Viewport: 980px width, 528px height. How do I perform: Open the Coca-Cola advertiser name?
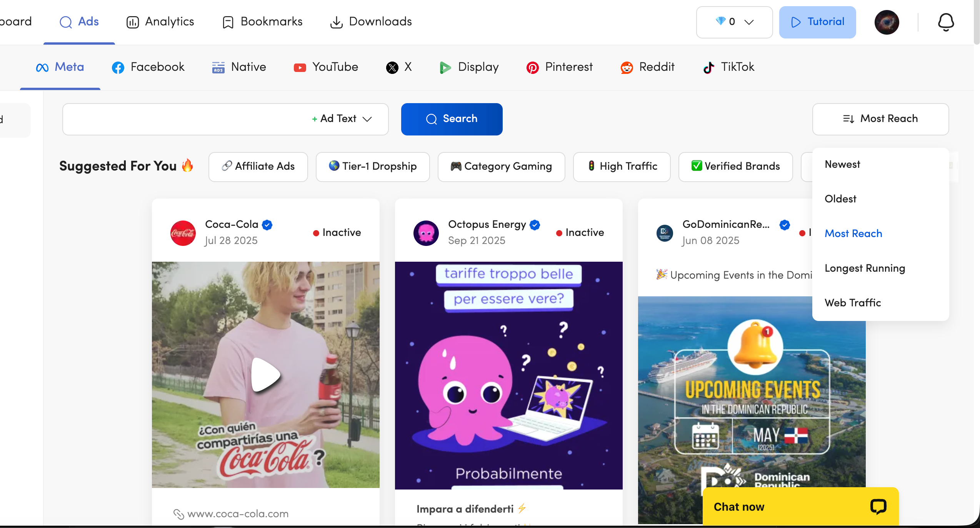coord(232,224)
